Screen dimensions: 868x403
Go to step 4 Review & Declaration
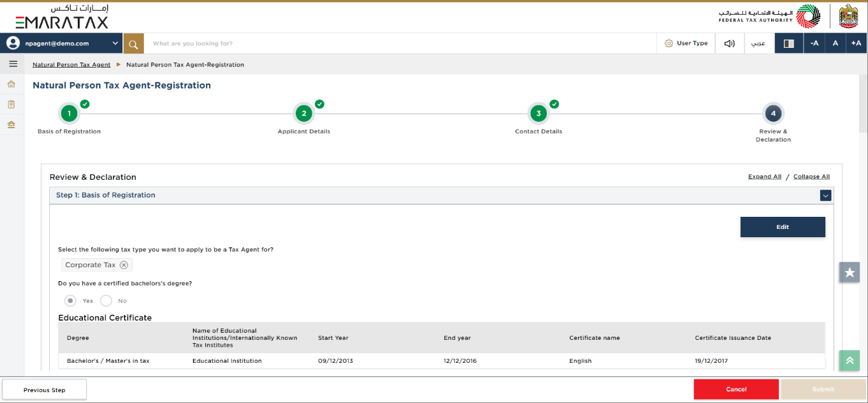773,114
